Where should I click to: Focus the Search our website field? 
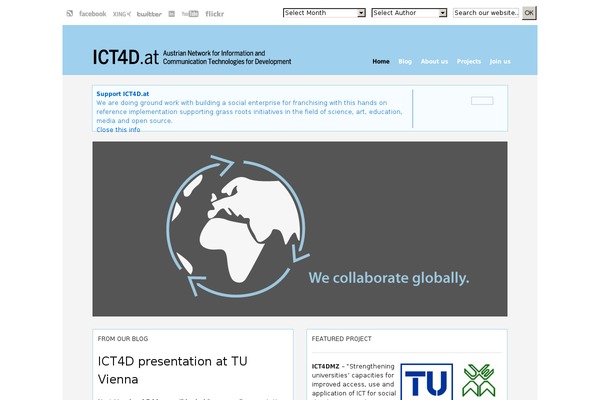tap(486, 13)
